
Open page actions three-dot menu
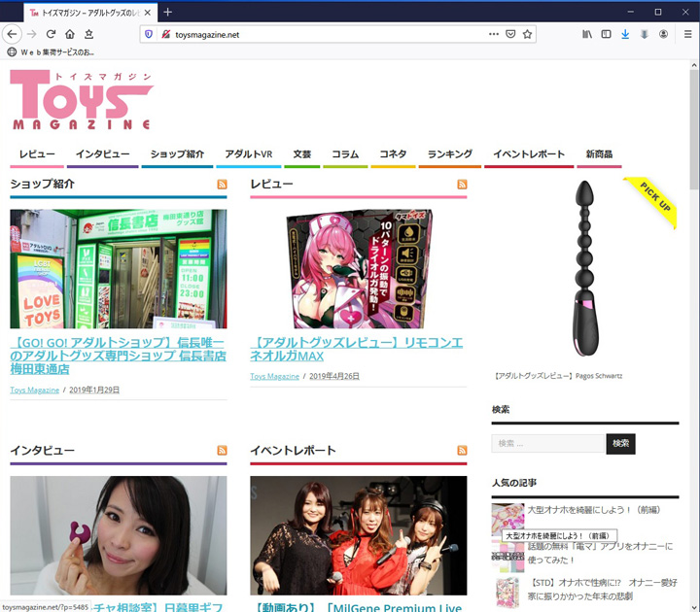[x=494, y=34]
